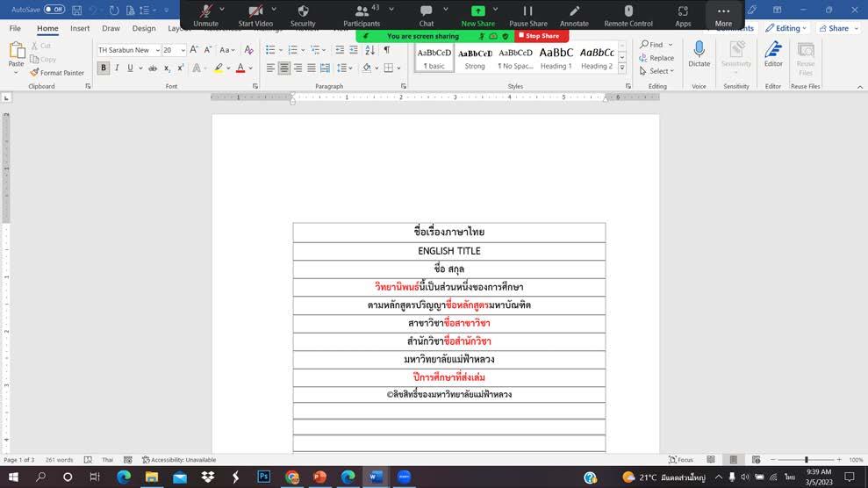Click Editing mode button
868x488 pixels.
click(x=786, y=28)
